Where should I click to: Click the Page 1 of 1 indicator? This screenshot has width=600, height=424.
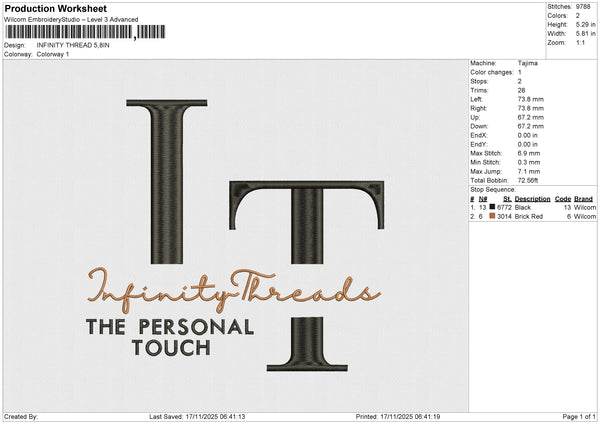[x=579, y=416]
